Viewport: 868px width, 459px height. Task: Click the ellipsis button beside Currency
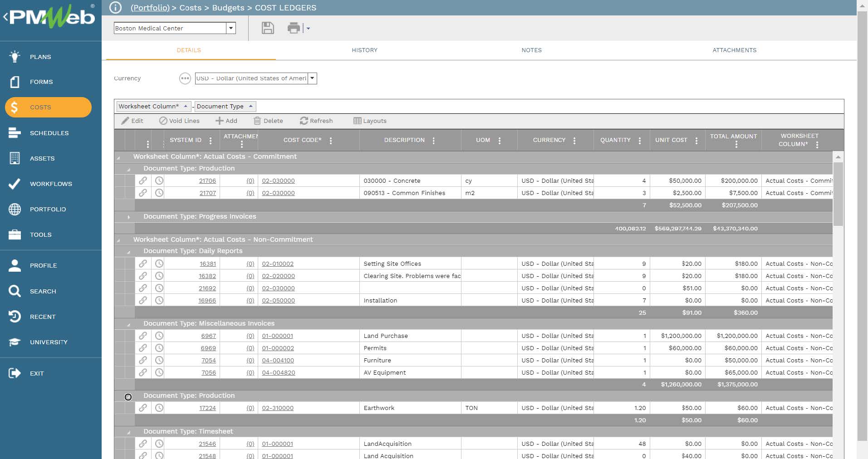(185, 78)
